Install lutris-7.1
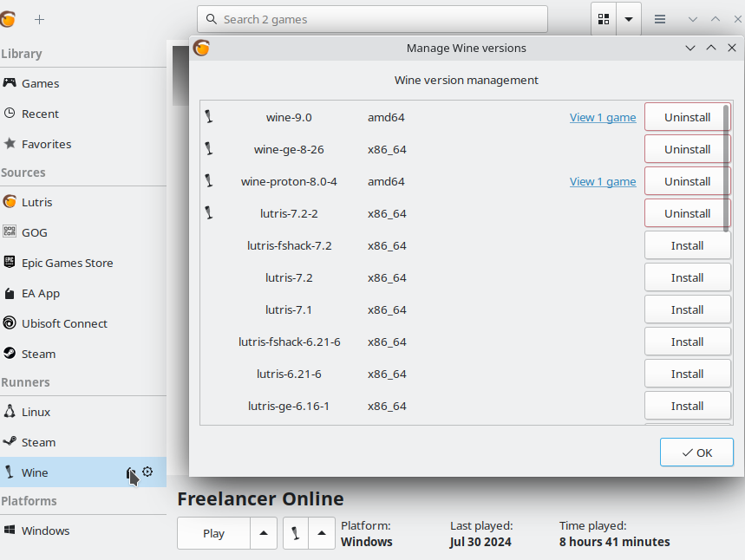Image resolution: width=745 pixels, height=560 pixels. (687, 309)
